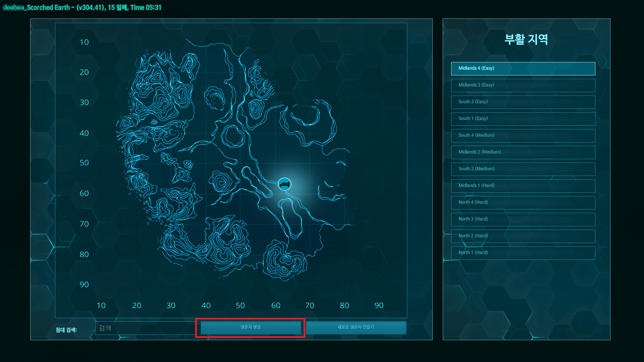Image resolution: width=644 pixels, height=362 pixels.
Task: Select Midlands 3 (Easy) spawn region
Action: (x=523, y=85)
